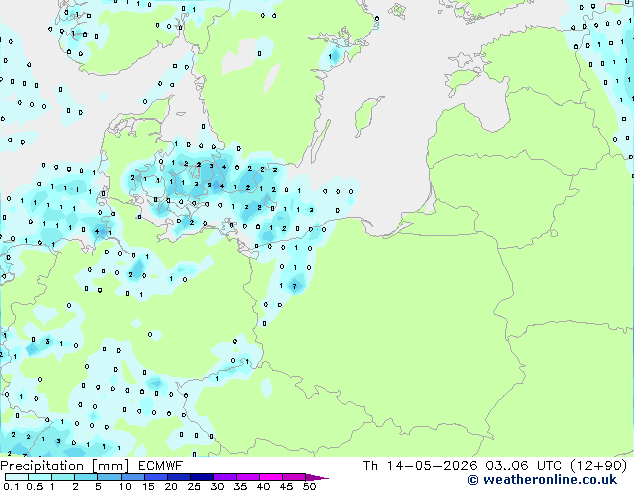Click the 45–50 mm legend swatch
This screenshot has height=490, width=634.
(x=294, y=477)
